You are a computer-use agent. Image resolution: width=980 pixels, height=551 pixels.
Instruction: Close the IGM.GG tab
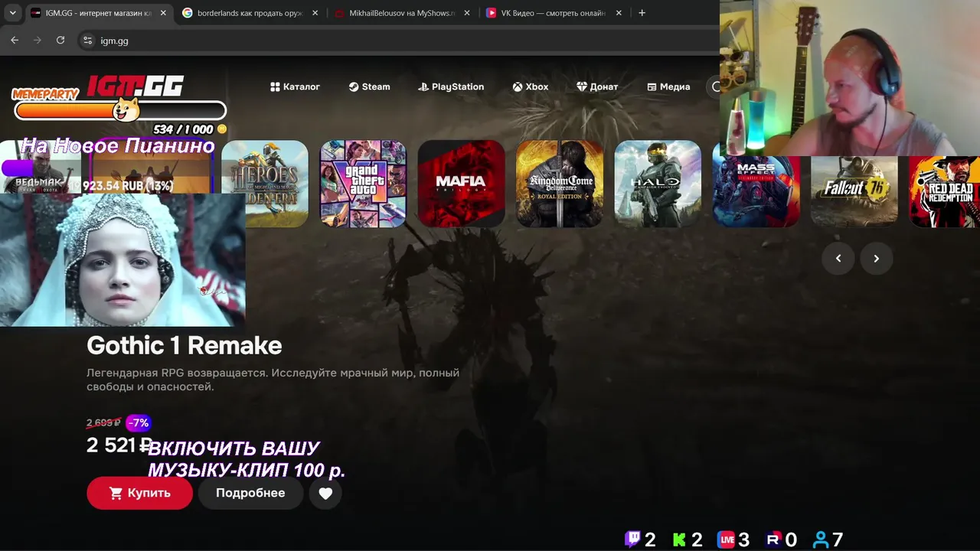coord(163,13)
